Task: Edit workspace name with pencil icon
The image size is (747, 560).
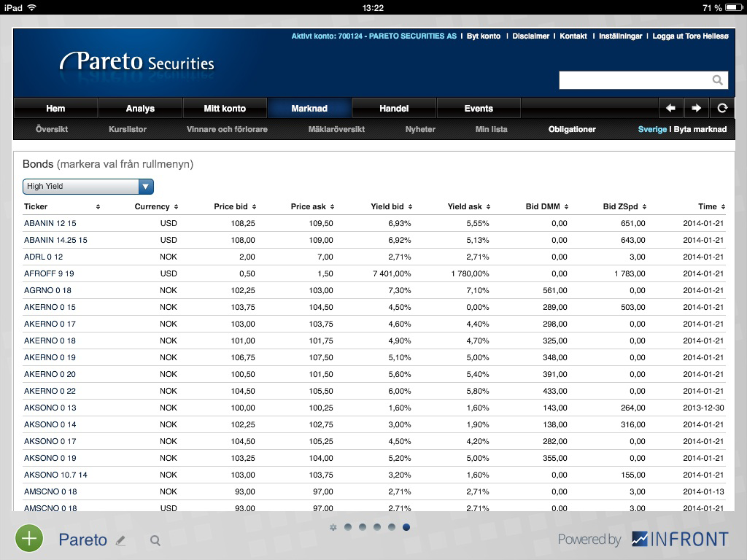Action: [120, 540]
